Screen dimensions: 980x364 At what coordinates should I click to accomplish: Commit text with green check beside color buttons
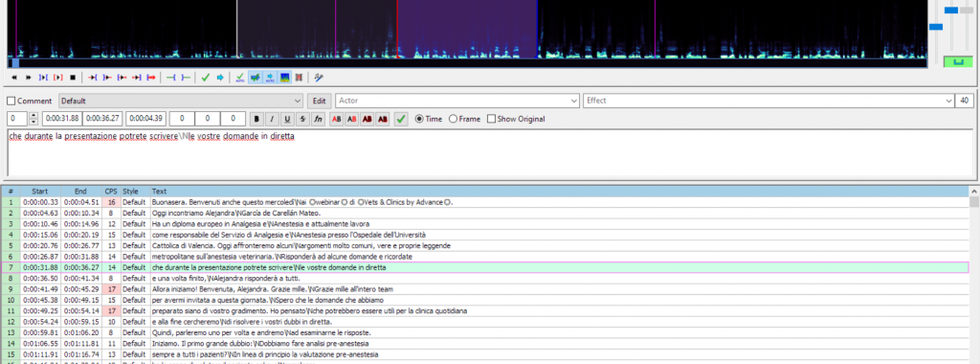point(401,119)
